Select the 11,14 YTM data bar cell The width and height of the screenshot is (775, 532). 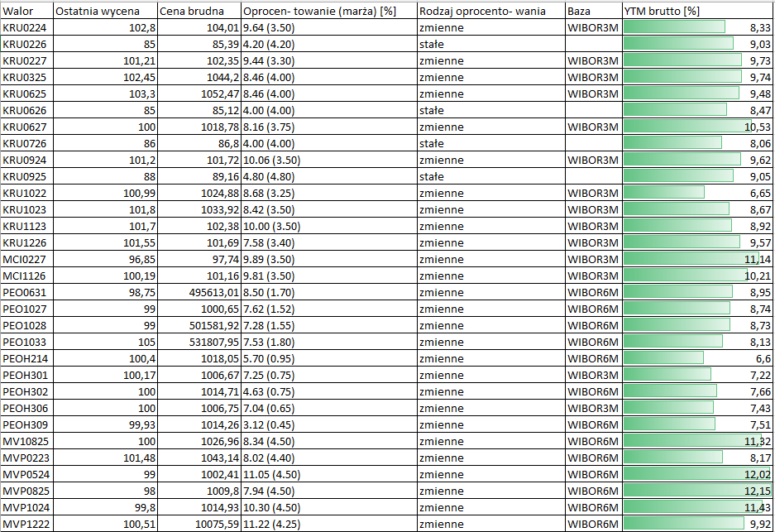pyautogui.click(x=697, y=260)
